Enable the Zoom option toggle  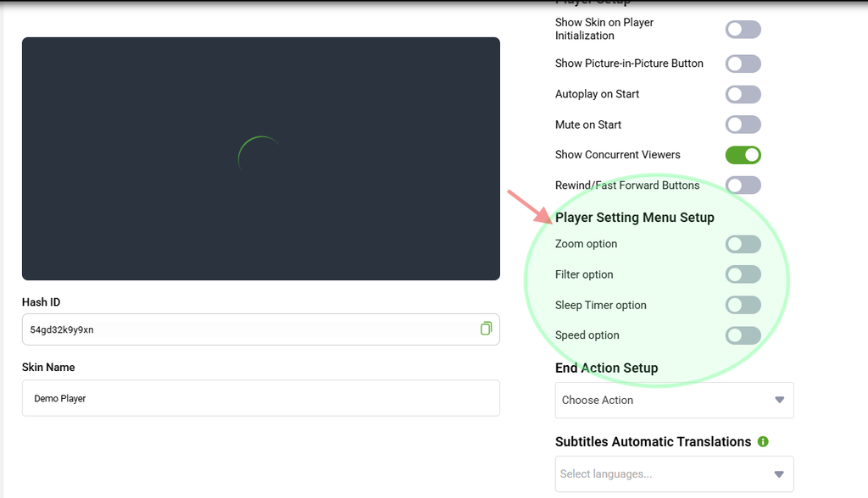[x=743, y=244]
